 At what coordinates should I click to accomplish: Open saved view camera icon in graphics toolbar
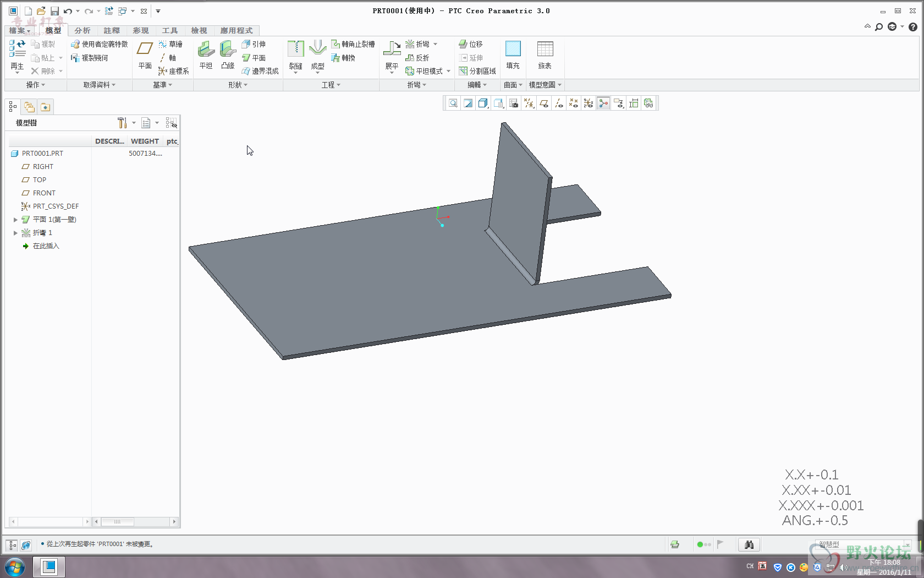click(513, 103)
